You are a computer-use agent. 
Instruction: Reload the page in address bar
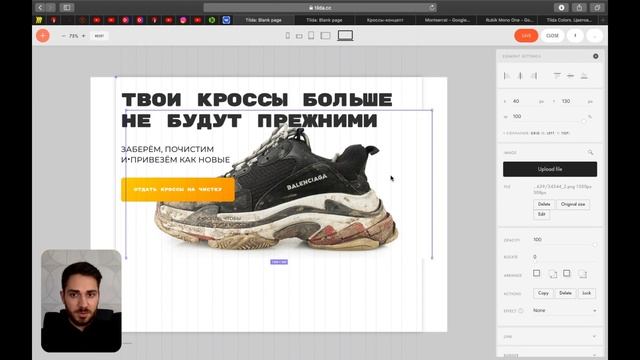pyautogui.click(x=431, y=7)
